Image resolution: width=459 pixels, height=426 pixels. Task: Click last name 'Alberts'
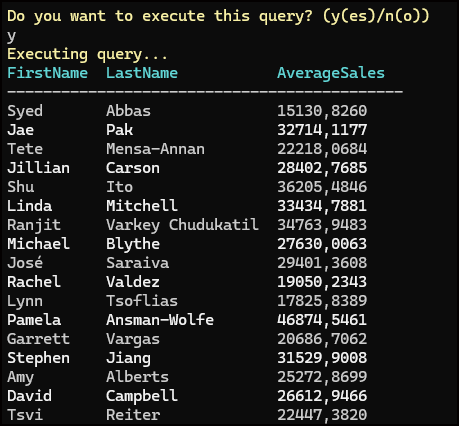point(137,377)
